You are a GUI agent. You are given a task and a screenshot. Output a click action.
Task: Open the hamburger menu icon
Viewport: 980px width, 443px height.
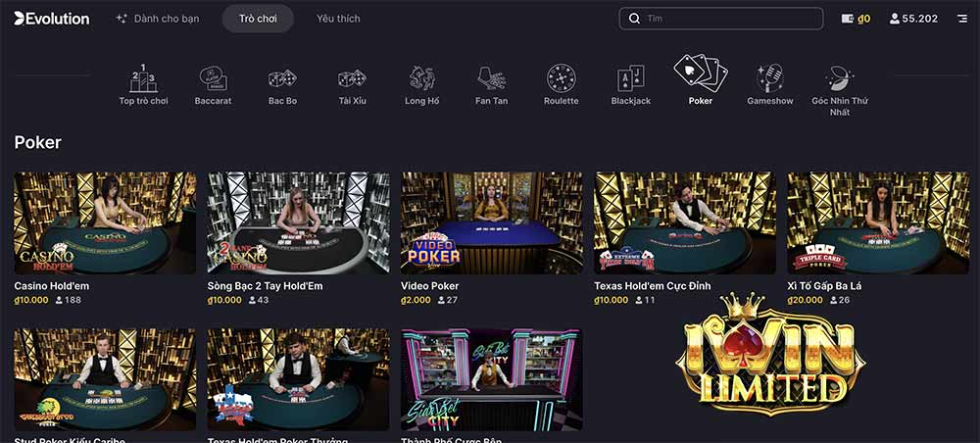pyautogui.click(x=962, y=19)
